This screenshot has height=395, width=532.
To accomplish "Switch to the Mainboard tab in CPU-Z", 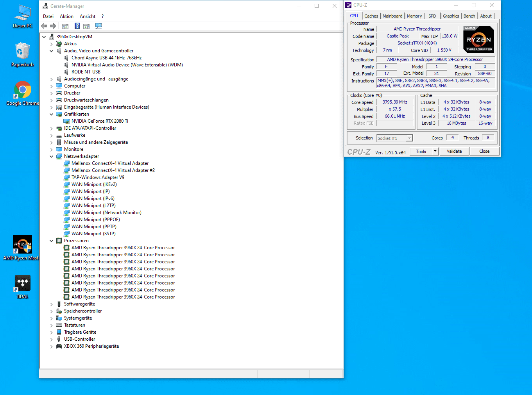I will pos(392,16).
